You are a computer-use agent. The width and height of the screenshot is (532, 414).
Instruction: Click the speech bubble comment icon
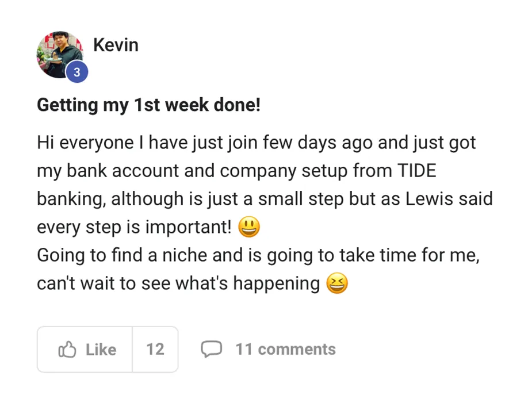tap(211, 349)
